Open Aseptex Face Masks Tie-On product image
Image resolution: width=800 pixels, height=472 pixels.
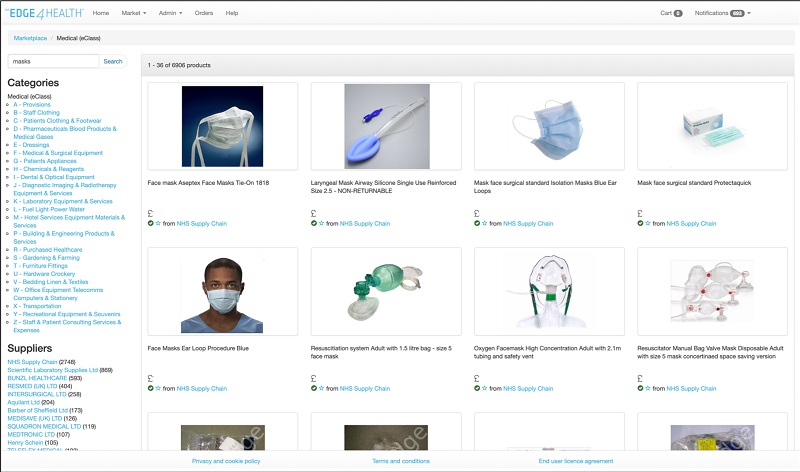(x=222, y=127)
